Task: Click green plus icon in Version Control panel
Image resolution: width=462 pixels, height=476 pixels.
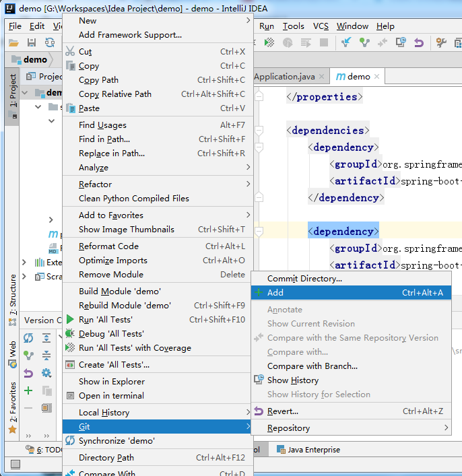Action: pos(28,390)
